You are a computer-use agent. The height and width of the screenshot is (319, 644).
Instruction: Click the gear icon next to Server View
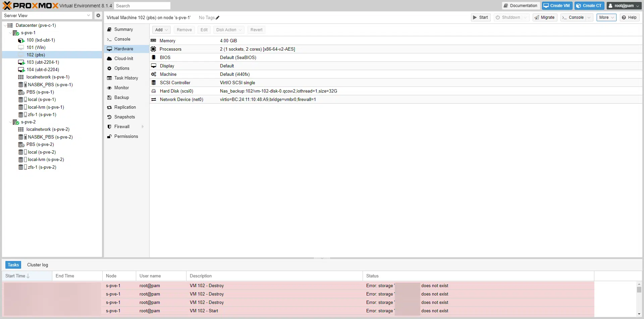pyautogui.click(x=98, y=15)
